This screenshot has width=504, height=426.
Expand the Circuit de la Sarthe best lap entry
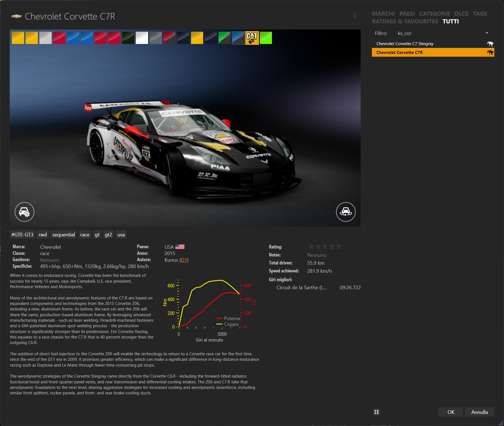(x=301, y=287)
